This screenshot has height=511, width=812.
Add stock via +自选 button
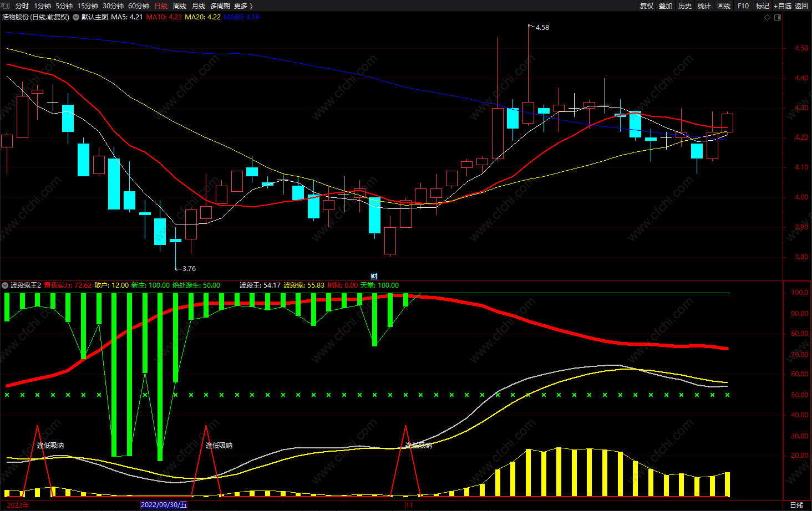pyautogui.click(x=783, y=6)
